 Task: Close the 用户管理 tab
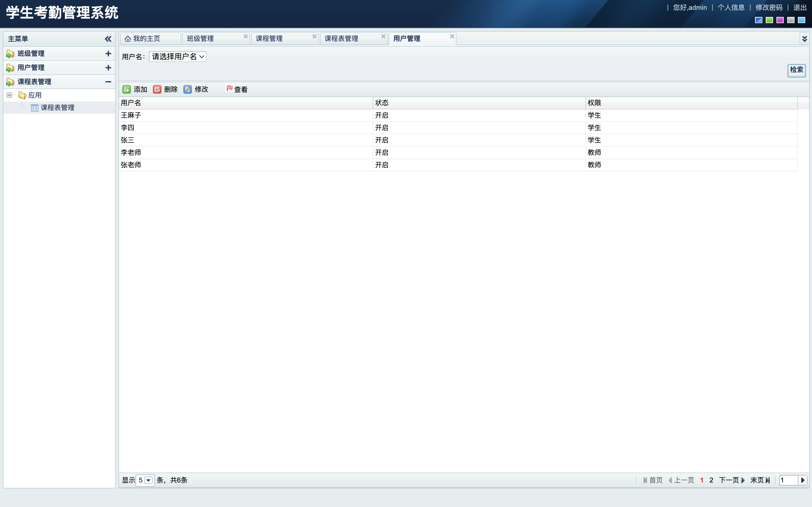[x=452, y=36]
